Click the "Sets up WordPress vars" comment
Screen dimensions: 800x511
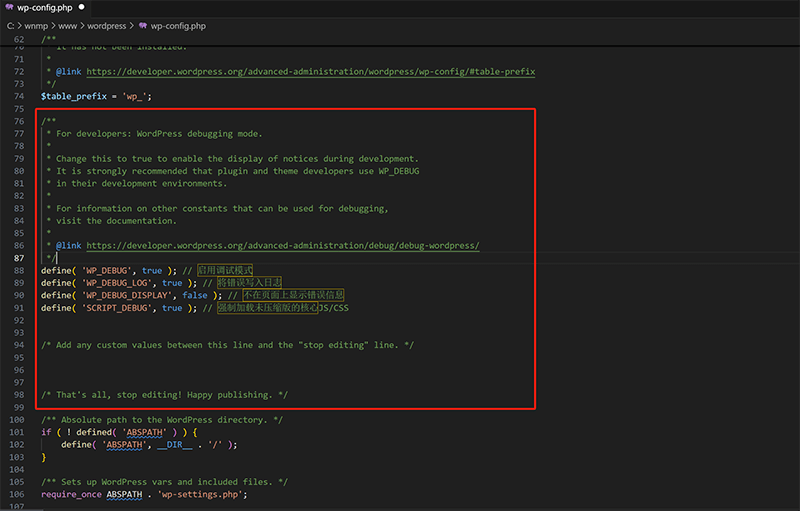pos(164,482)
